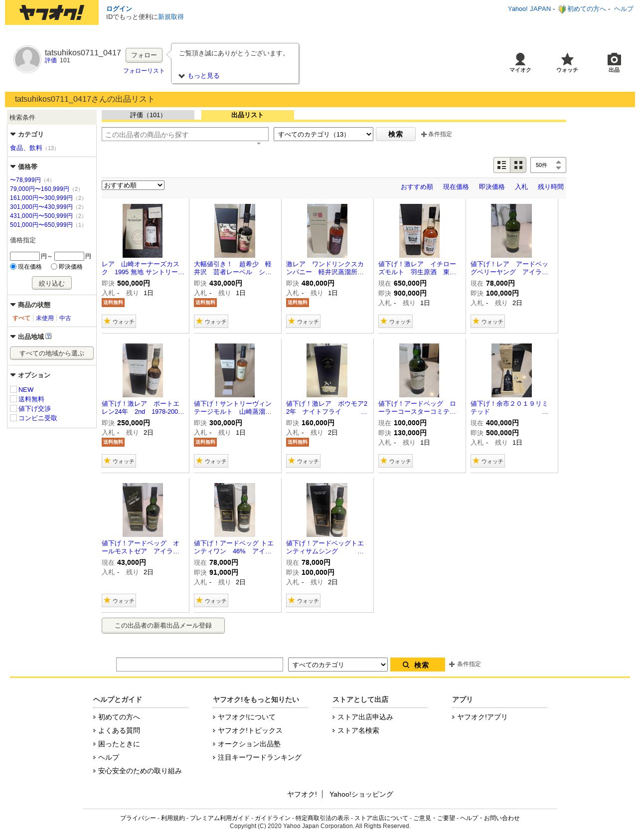The image size is (640, 840).
Task: Click the 絞り込む button
Action: [x=52, y=283]
